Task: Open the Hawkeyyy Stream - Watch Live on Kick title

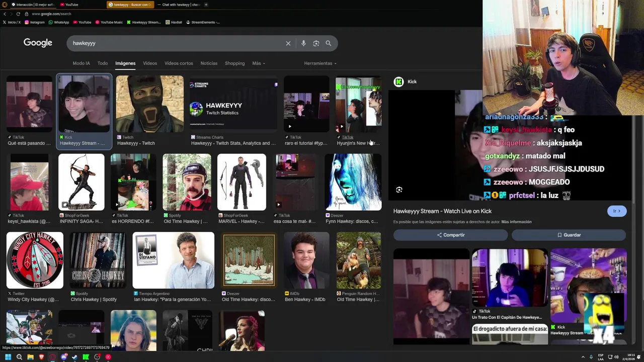Action: coord(442,211)
